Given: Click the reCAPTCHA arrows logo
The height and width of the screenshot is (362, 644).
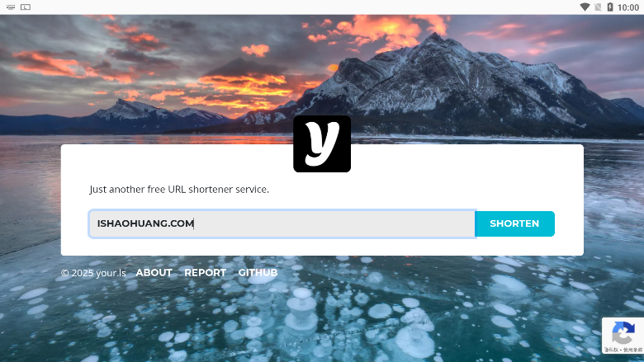Looking at the screenshot, I should (x=623, y=333).
